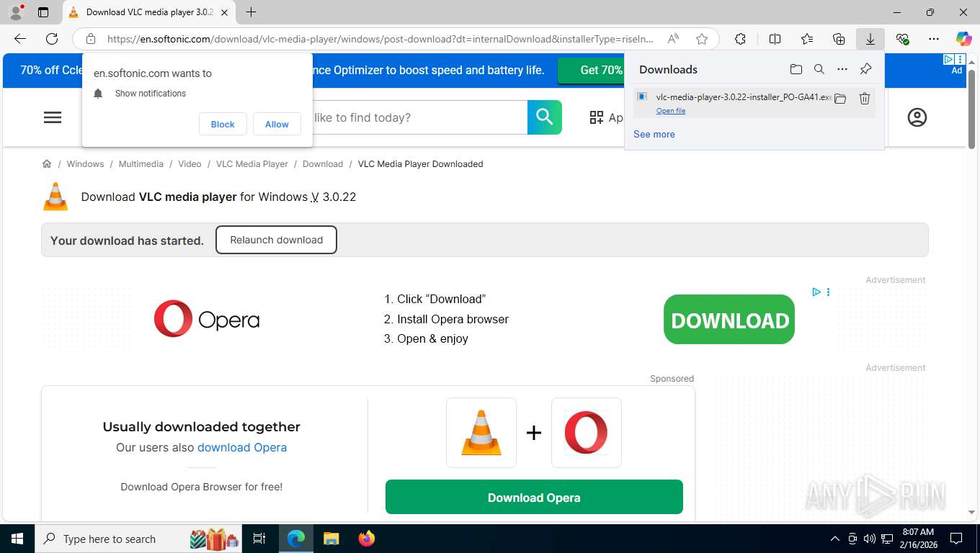This screenshot has width=980, height=553.
Task: Open Read aloud icon in address bar
Action: 673,39
